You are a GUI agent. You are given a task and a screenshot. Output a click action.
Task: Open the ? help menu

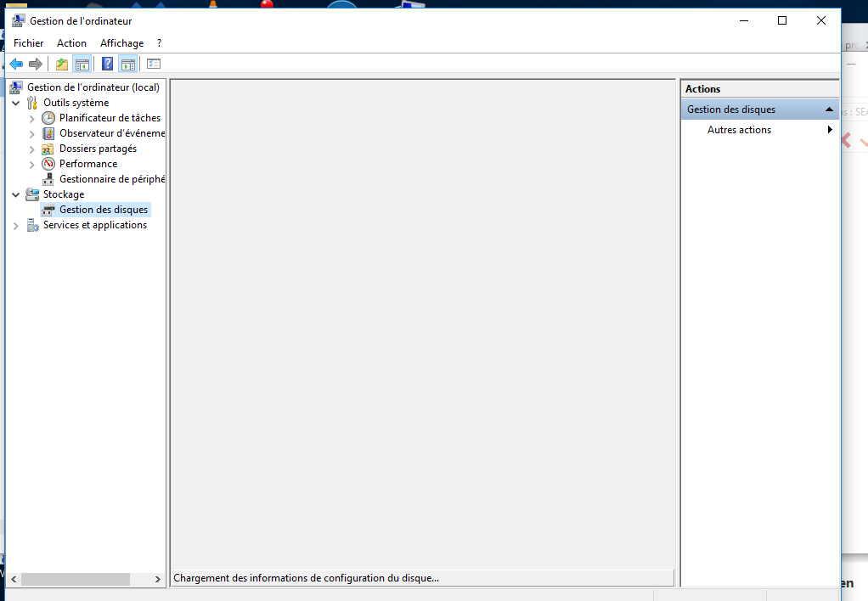[160, 43]
